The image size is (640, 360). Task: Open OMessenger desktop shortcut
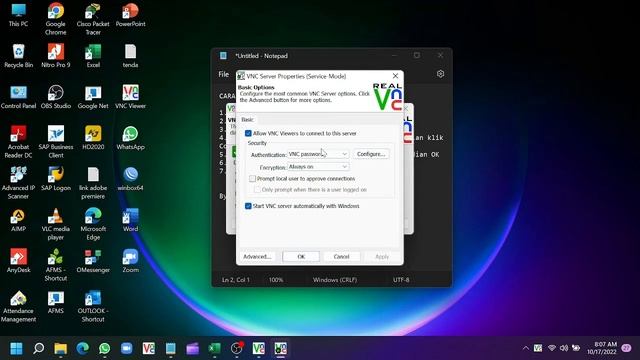[x=93, y=261]
